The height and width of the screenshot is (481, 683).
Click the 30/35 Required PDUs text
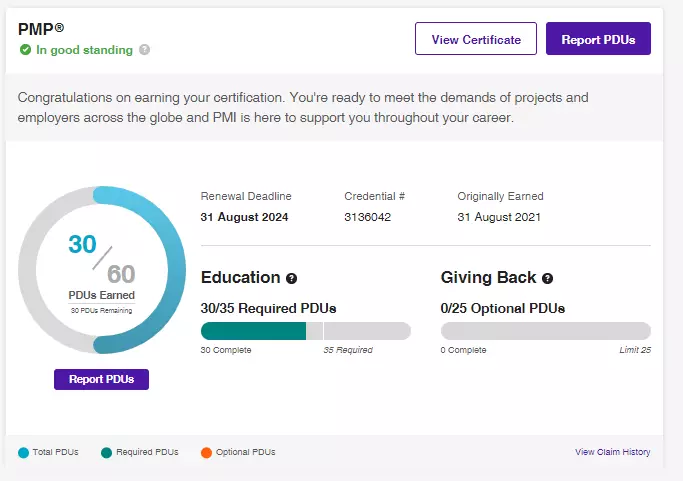pos(268,308)
